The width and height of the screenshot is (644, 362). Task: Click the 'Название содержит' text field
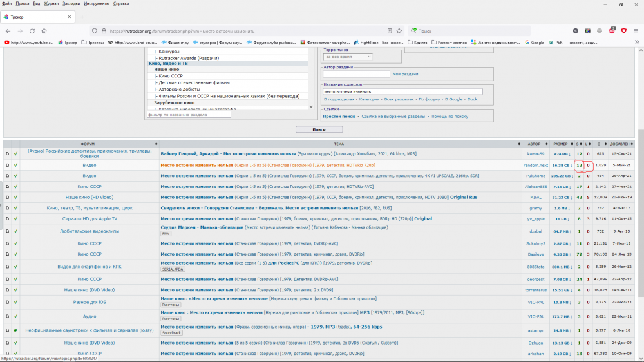(x=393, y=91)
